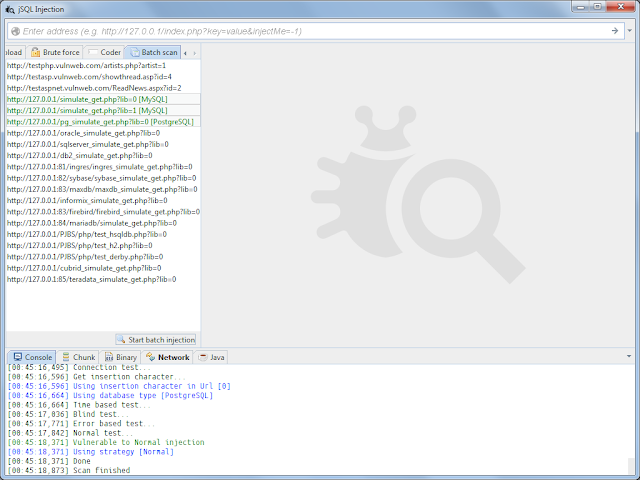Close the jSQL Injection window

[621, 7]
